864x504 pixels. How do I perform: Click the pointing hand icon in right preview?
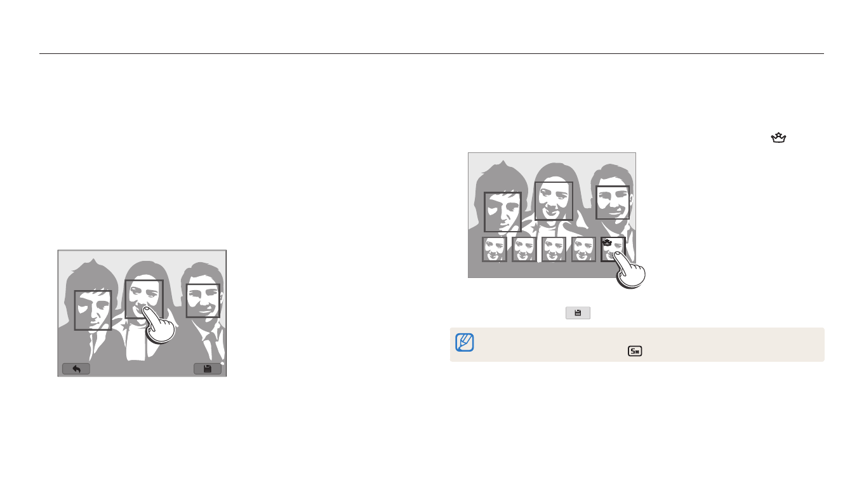(x=631, y=270)
